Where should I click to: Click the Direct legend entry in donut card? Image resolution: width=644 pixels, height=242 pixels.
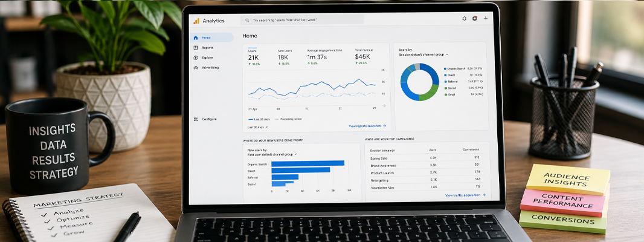(x=463, y=75)
